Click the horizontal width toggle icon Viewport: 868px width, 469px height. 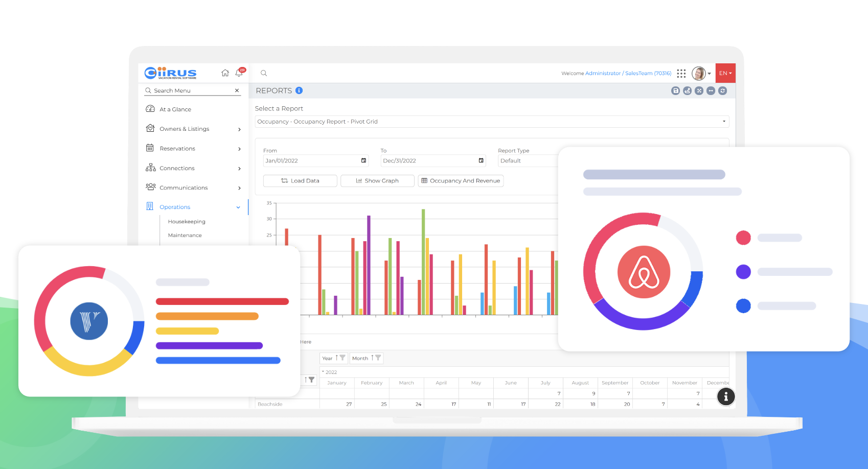pyautogui.click(x=711, y=90)
